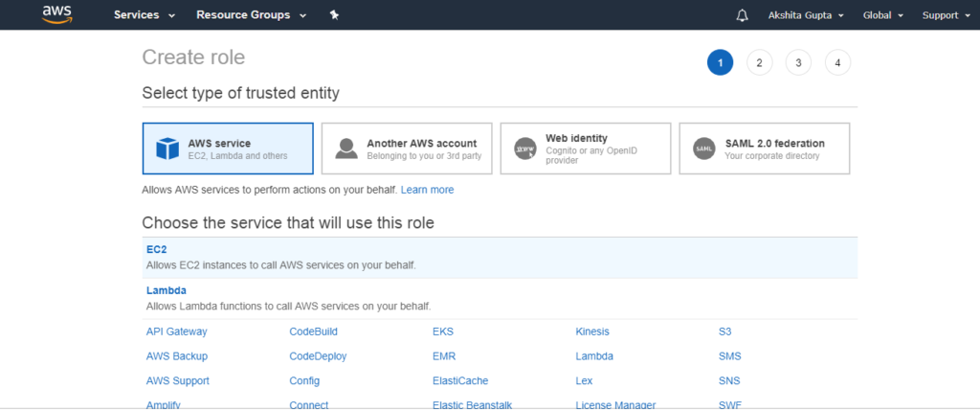This screenshot has width=980, height=412.
Task: Expand the Resource Groups dropdown
Action: coord(252,15)
